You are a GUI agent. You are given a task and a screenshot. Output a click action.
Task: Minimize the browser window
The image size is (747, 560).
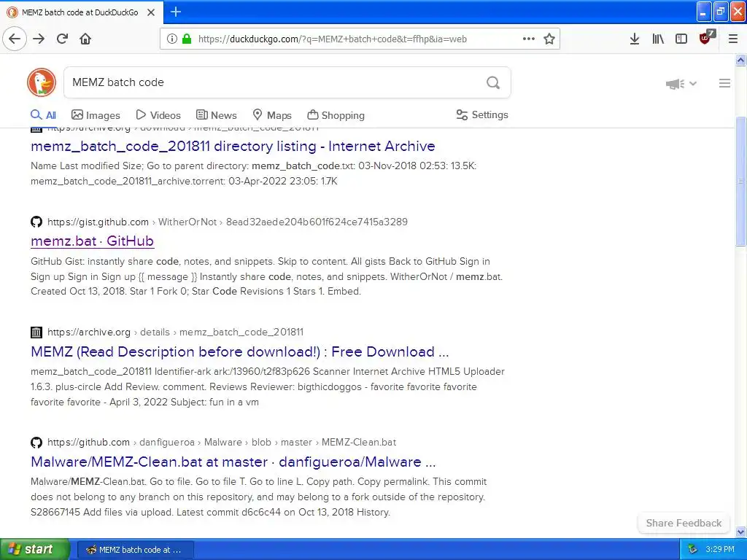[704, 12]
